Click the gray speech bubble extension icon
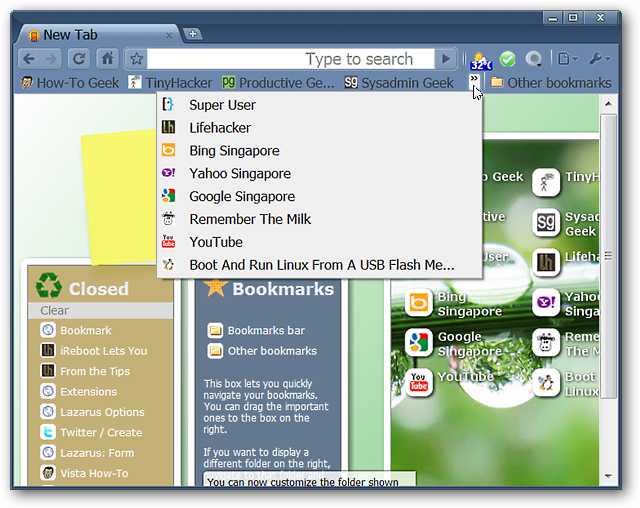The height and width of the screenshot is (508, 640). 533,59
